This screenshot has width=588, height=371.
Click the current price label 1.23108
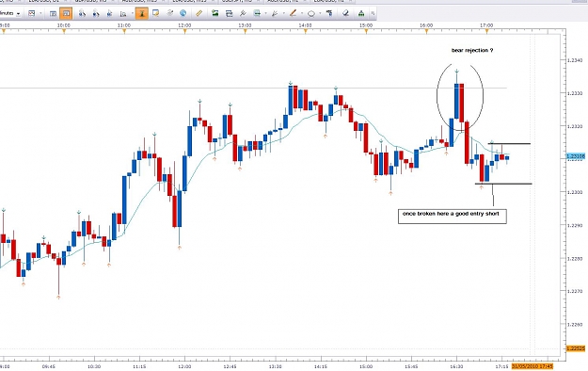[575, 156]
